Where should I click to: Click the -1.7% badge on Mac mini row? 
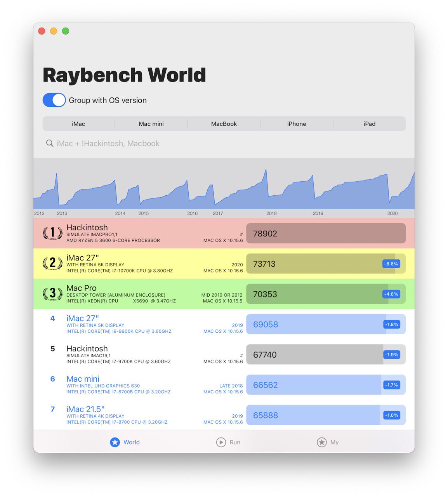point(391,385)
